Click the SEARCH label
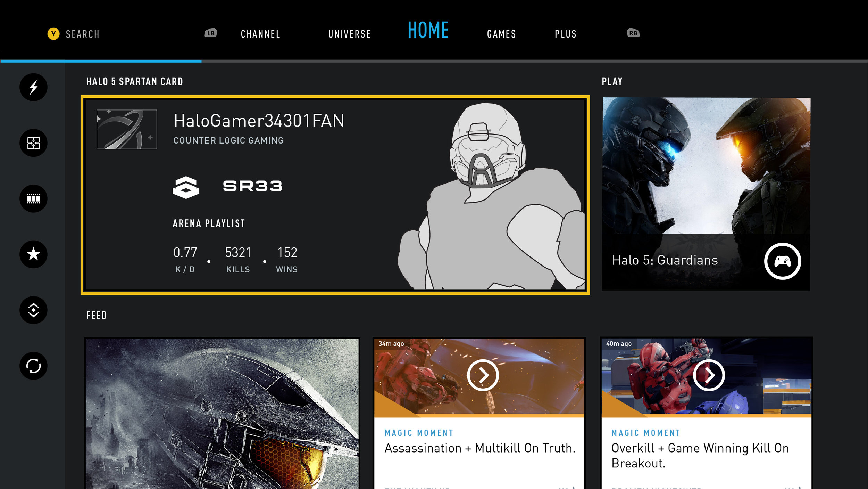868x489 pixels. (x=83, y=34)
